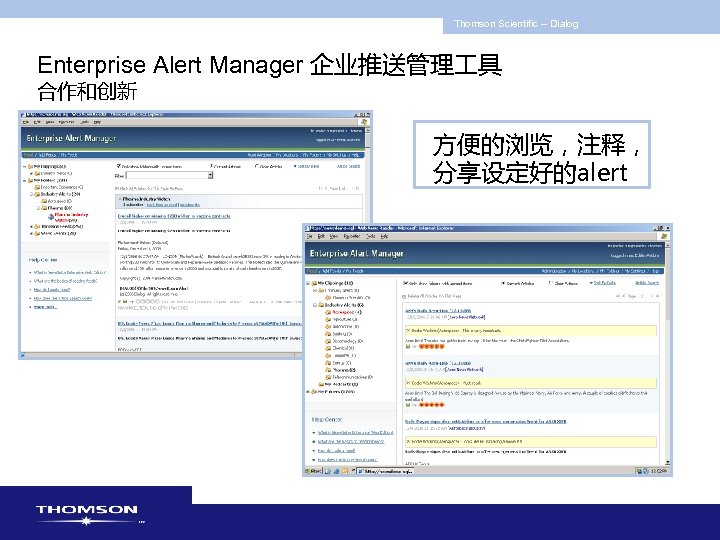Image resolution: width=720 pixels, height=540 pixels.
Task: Open Favorites menu in back Internet Explorer window
Action: (66, 122)
